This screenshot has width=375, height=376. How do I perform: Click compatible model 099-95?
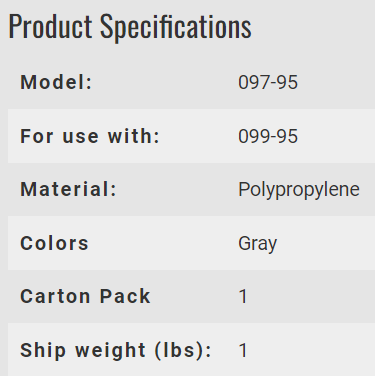point(268,136)
